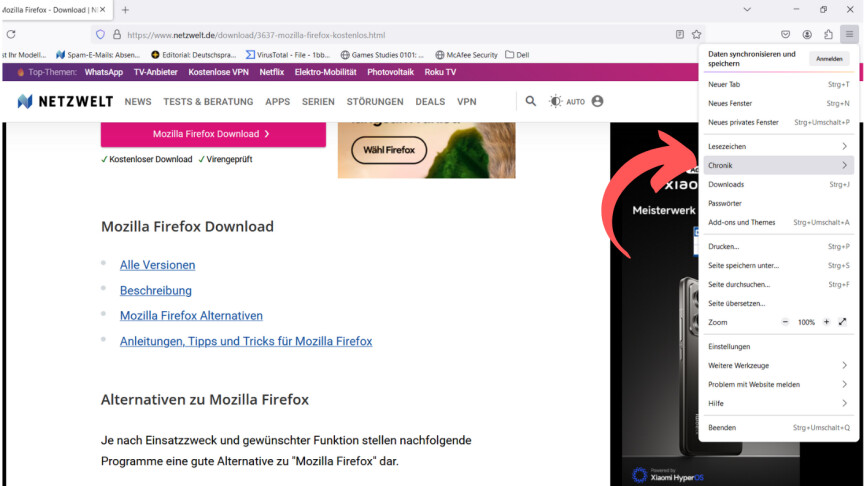Open APPS navigation item

click(x=277, y=101)
